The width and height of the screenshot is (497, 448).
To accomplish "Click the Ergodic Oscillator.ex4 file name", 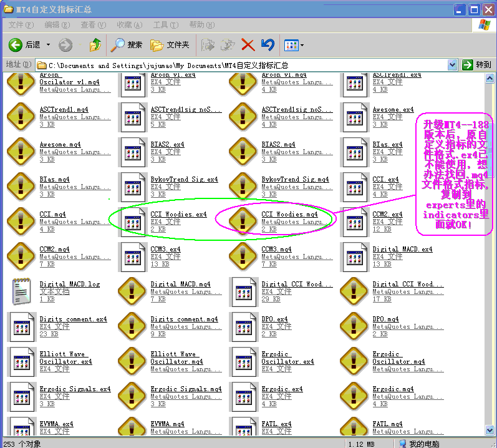I will [287, 358].
